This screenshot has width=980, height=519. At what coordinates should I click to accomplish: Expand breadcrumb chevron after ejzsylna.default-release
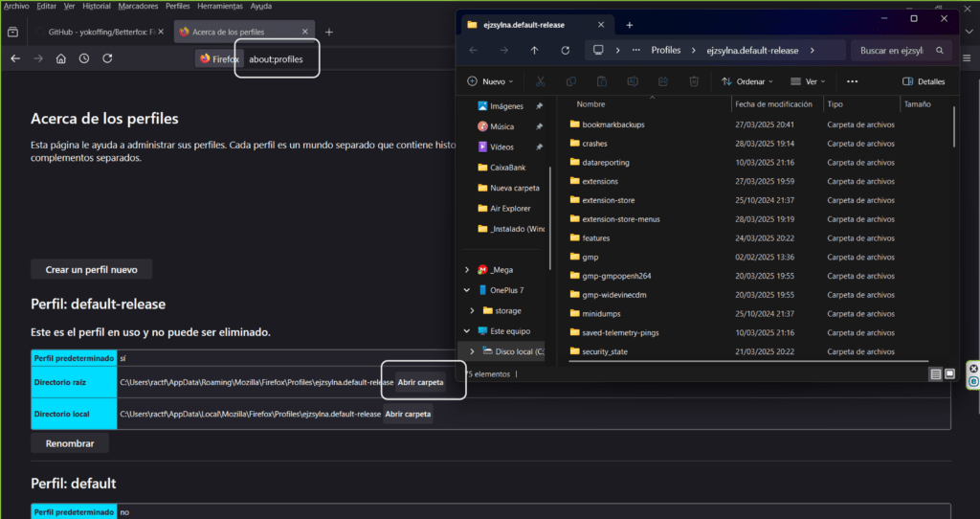[x=812, y=51]
